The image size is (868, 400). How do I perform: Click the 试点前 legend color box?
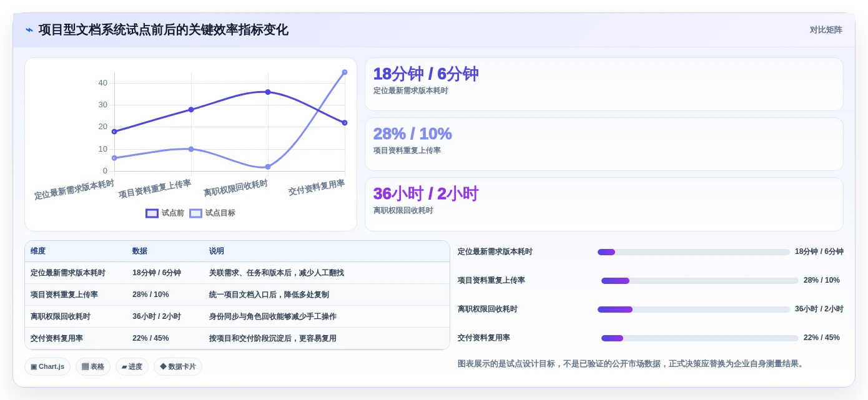(152, 213)
